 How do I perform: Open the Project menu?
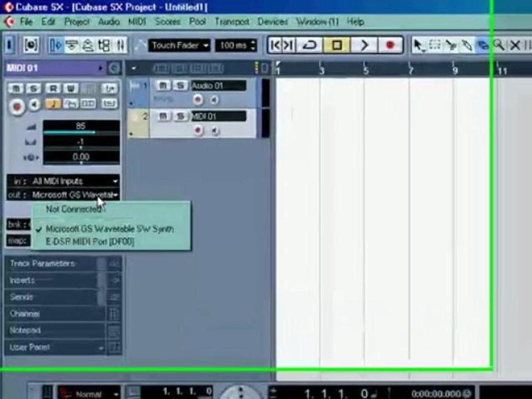tap(76, 22)
